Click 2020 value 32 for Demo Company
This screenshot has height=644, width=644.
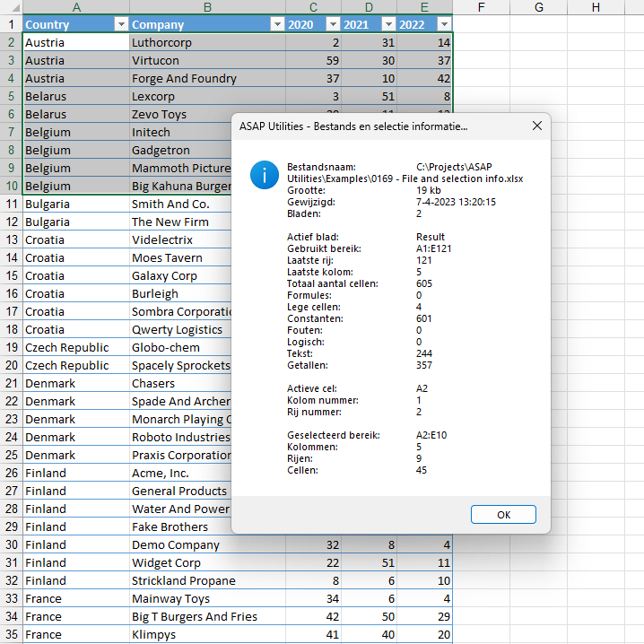313,544
